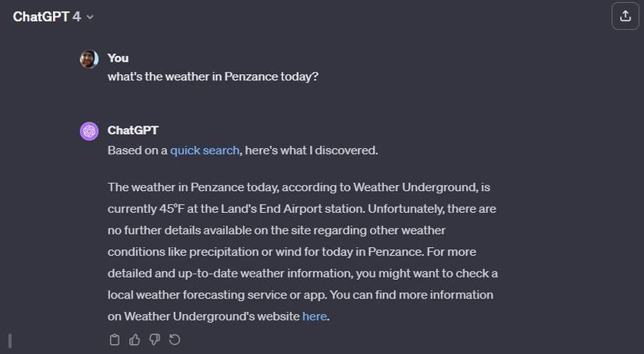Click the purple ChatGPT logo avatar
Image resolution: width=644 pixels, height=354 pixels.
click(x=89, y=131)
